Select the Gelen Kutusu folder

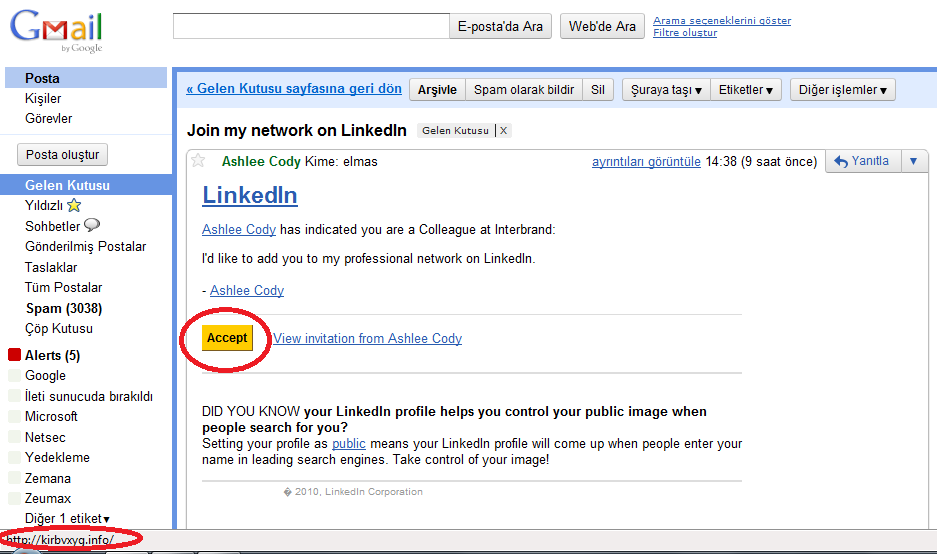pos(86,185)
